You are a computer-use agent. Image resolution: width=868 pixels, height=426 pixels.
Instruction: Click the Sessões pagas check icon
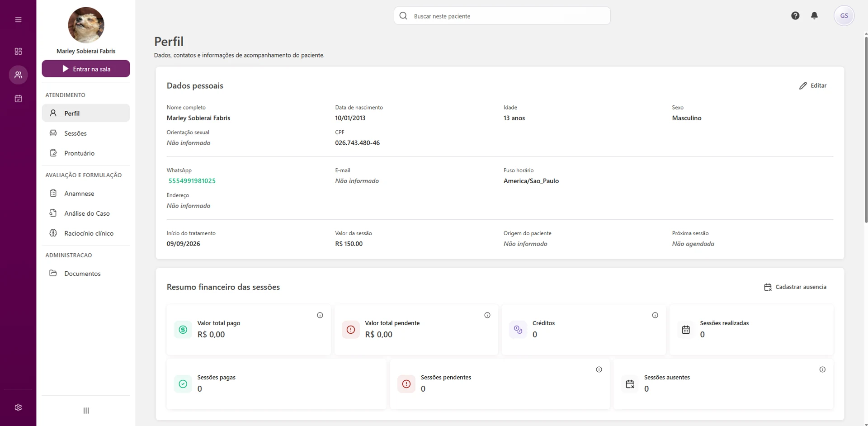[x=183, y=384]
